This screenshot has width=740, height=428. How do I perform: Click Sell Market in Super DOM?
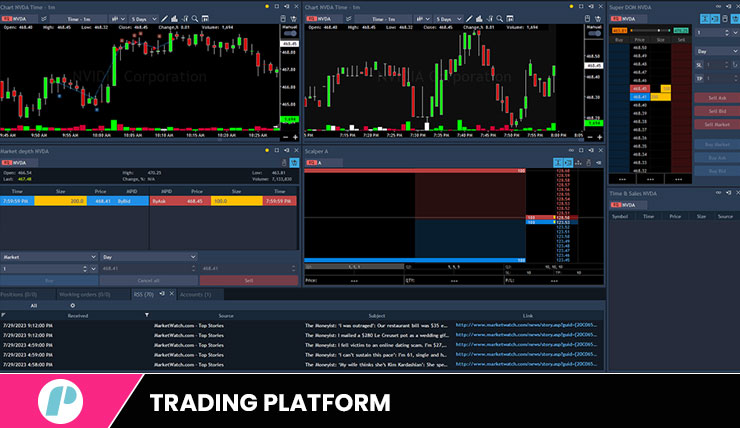tap(717, 124)
